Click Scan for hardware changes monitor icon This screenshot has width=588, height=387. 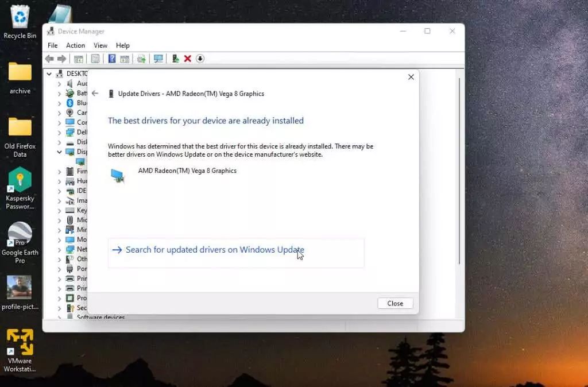click(158, 59)
